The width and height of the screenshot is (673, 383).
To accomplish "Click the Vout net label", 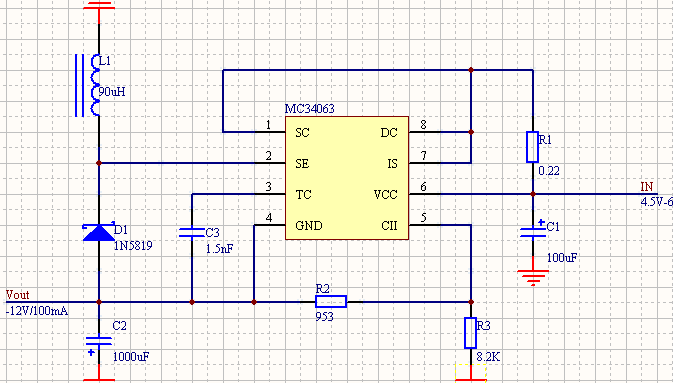I will (x=18, y=295).
